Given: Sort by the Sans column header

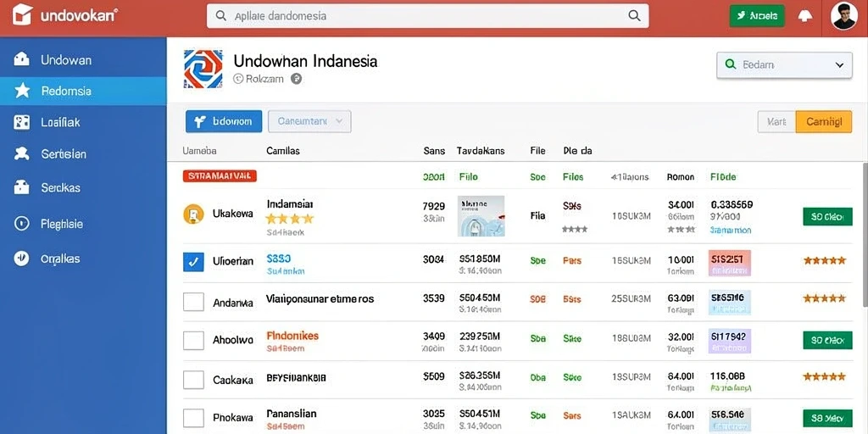Looking at the screenshot, I should [434, 151].
